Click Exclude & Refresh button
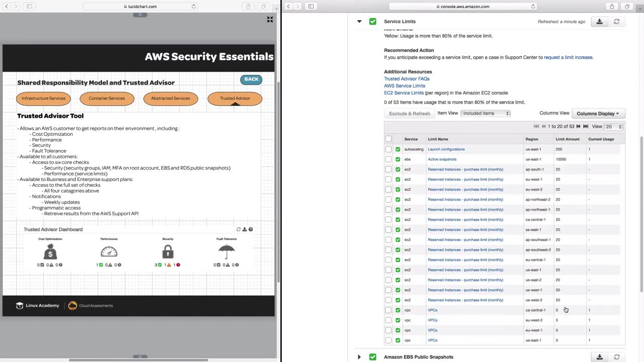Image resolution: width=644 pixels, height=362 pixels. coord(410,114)
